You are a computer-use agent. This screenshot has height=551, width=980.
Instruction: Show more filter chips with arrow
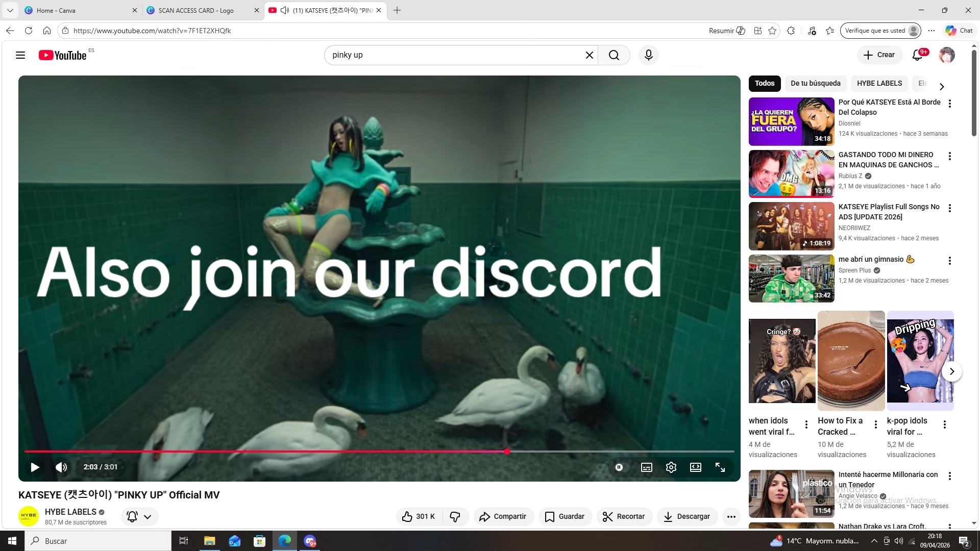942,87
